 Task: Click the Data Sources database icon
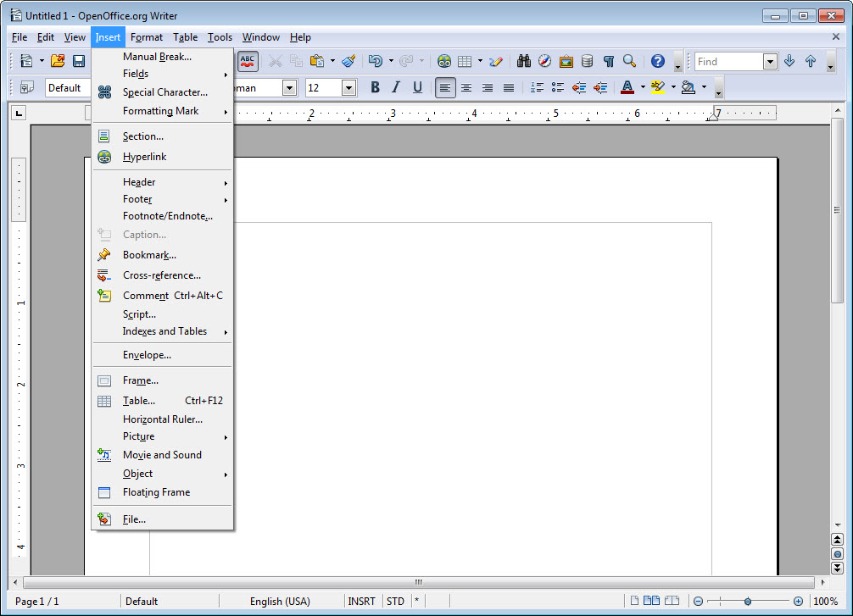click(x=587, y=61)
